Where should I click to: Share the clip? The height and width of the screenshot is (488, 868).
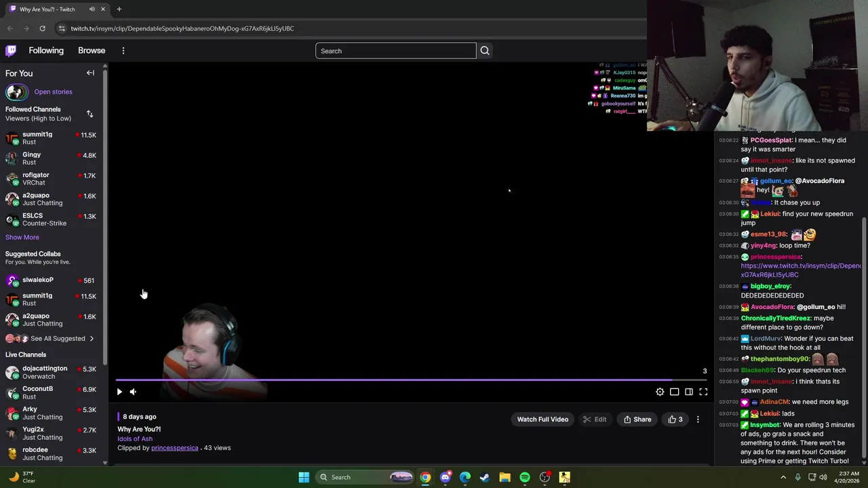[637, 420]
